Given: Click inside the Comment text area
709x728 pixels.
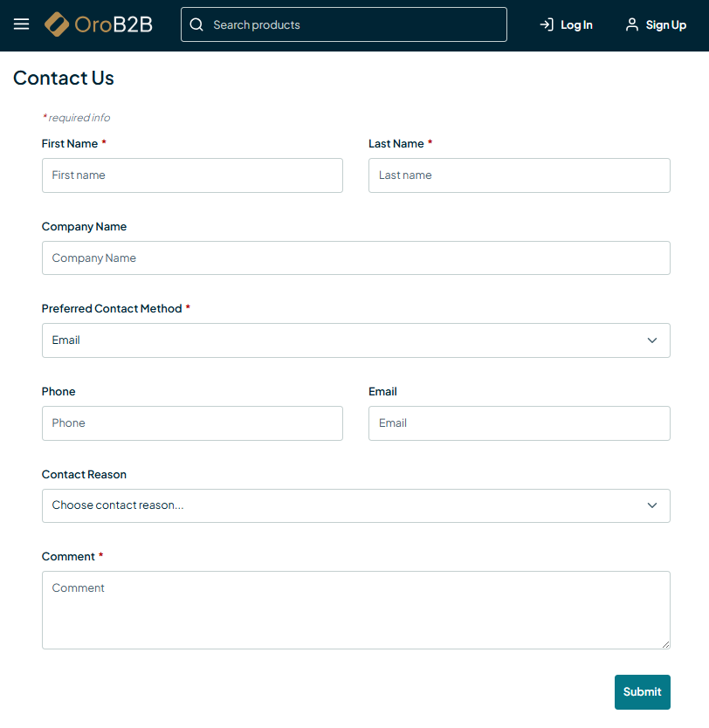Looking at the screenshot, I should 355,610.
